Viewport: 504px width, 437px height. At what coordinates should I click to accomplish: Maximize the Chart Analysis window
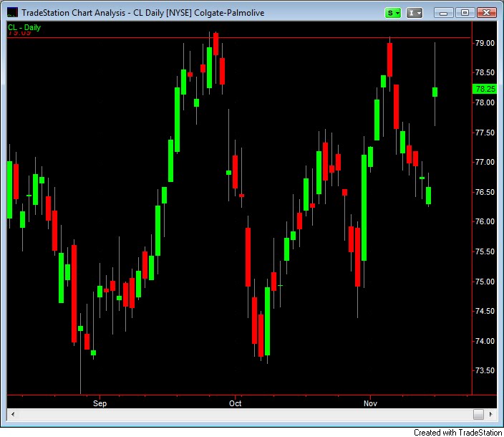pos(465,13)
